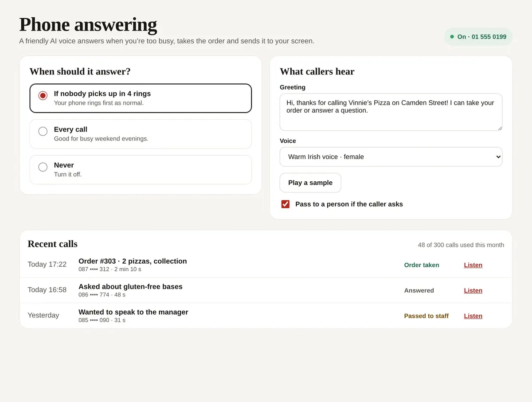Click the 'Yesterday' timestamp
This screenshot has height=402, width=532.
coord(43,315)
